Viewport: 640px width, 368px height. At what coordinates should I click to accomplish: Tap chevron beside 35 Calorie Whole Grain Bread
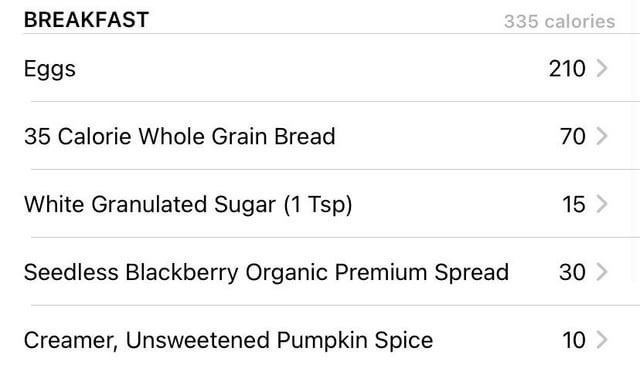[x=602, y=136]
